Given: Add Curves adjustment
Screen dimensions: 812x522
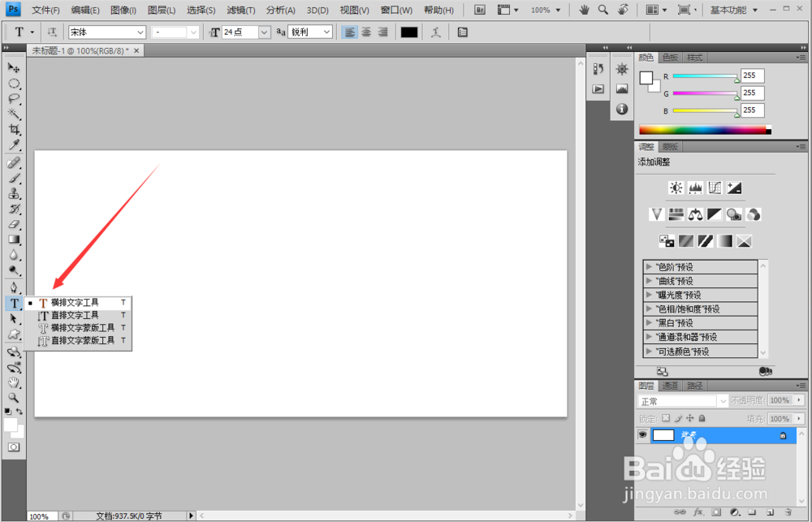Looking at the screenshot, I should pyautogui.click(x=715, y=188).
